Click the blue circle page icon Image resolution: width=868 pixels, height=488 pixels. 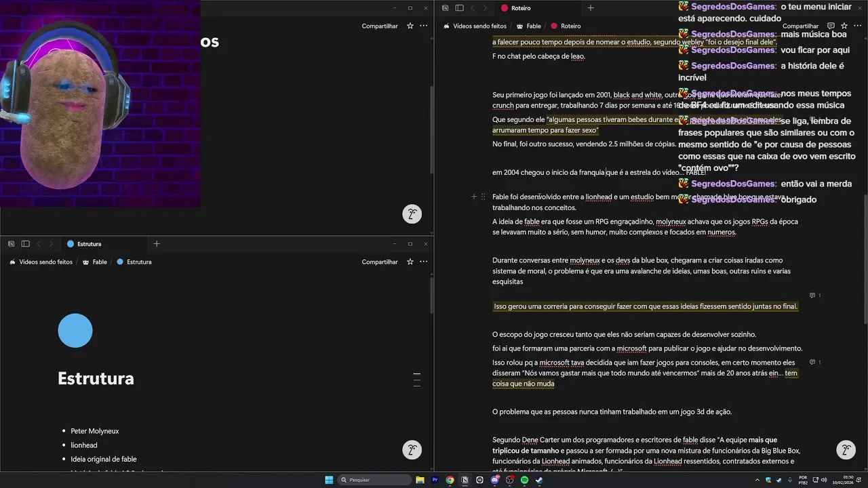pos(75,331)
